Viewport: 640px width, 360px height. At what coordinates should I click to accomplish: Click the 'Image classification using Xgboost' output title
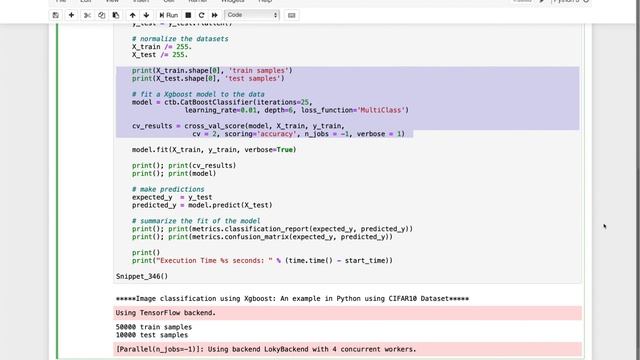[x=292, y=299]
